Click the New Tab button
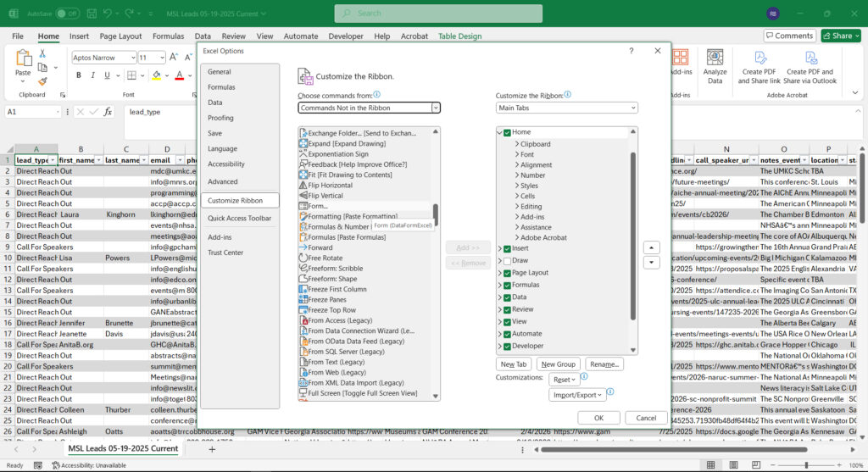The height and width of the screenshot is (472, 868). tap(513, 364)
